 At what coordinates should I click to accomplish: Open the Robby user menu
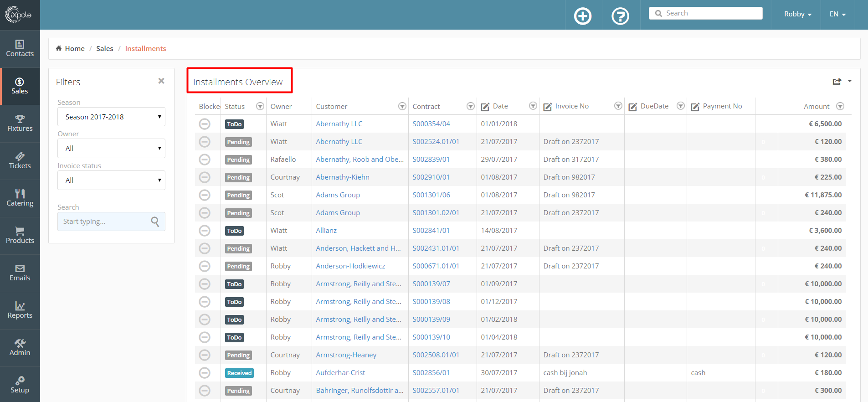coord(798,14)
